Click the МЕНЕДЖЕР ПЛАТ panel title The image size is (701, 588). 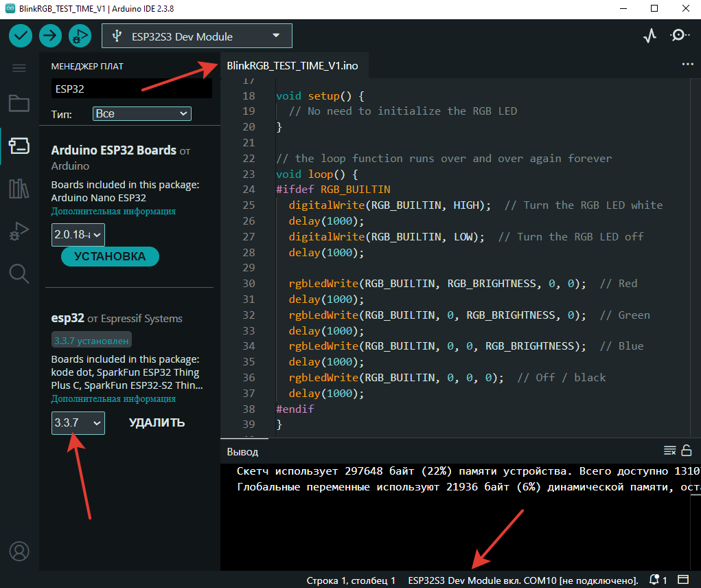87,66
